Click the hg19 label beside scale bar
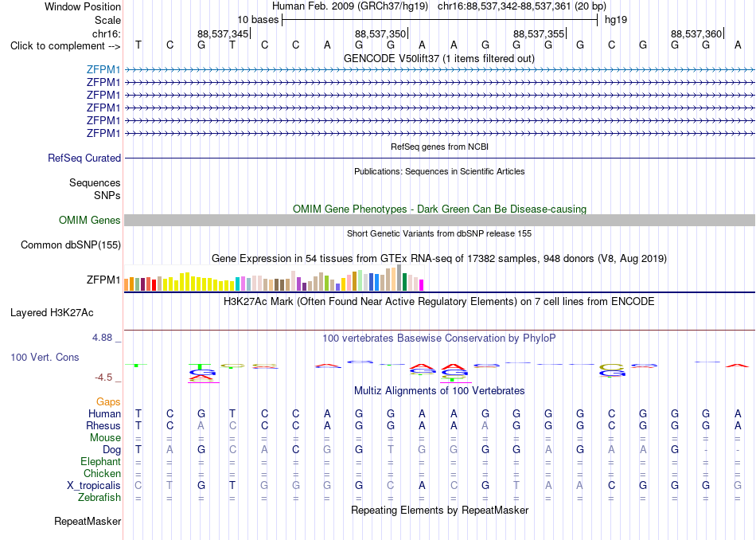Image resolution: width=756 pixels, height=540 pixels. (x=616, y=20)
